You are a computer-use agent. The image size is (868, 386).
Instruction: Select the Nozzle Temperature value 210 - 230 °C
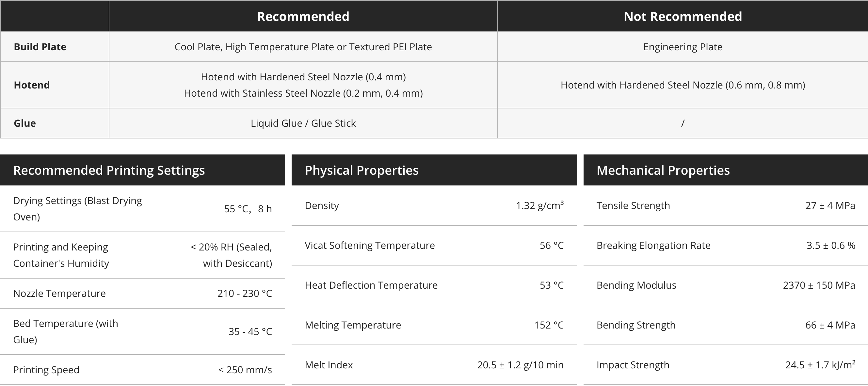(x=245, y=293)
